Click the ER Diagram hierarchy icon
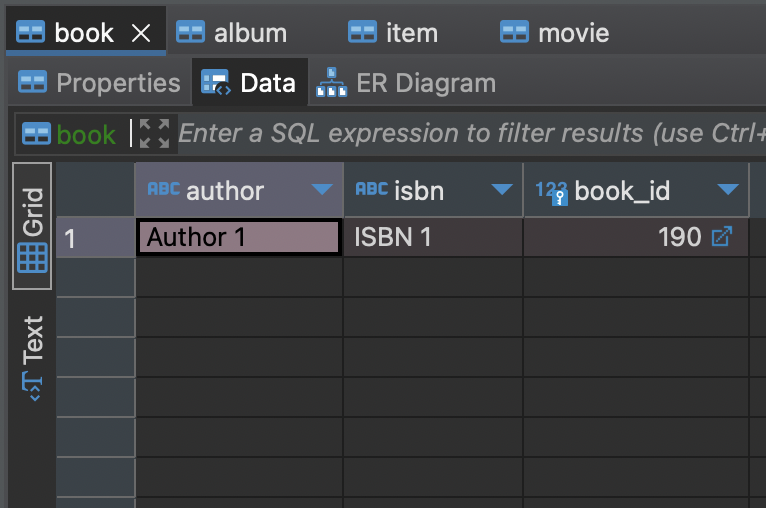766x508 pixels. click(x=331, y=83)
